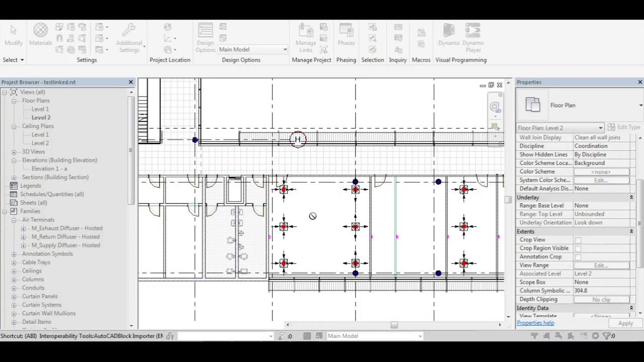
Task: Toggle drag elements on selection icon
Action: click(x=584, y=336)
